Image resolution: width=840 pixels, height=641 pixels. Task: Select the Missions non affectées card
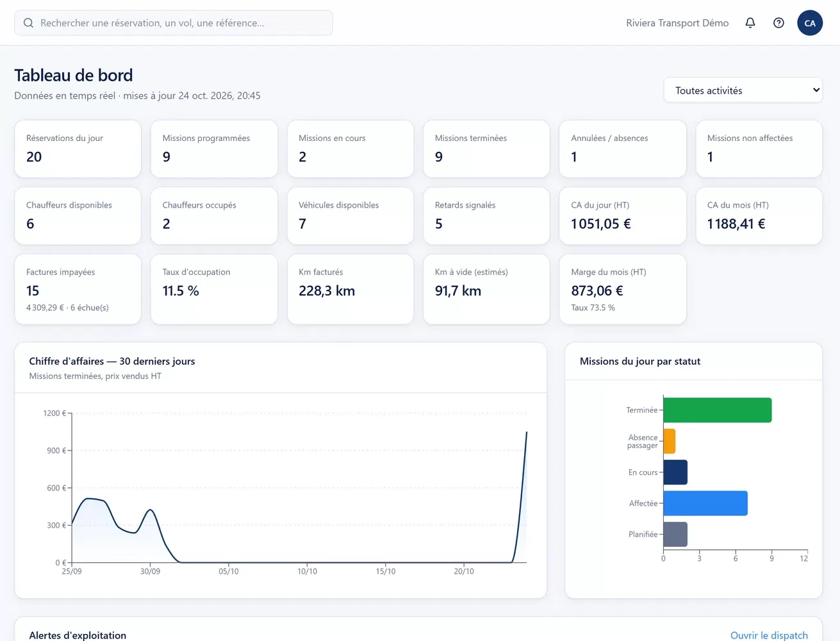pyautogui.click(x=759, y=149)
